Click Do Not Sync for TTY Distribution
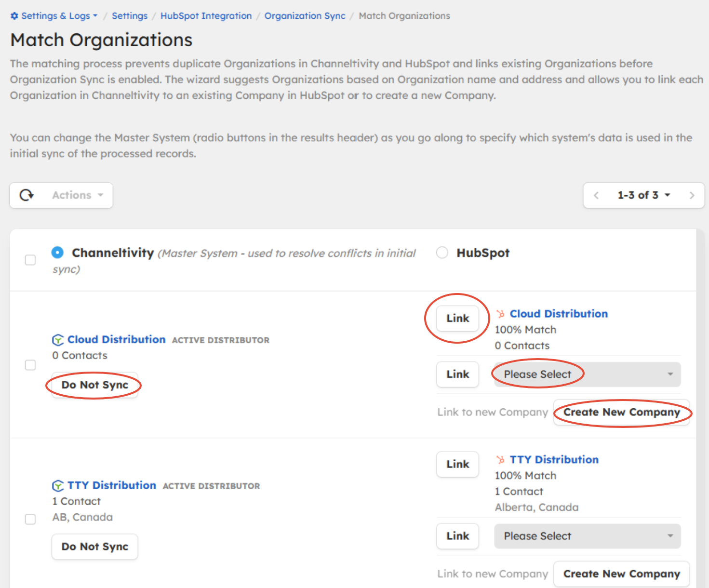This screenshot has height=588, width=709. coord(94,547)
